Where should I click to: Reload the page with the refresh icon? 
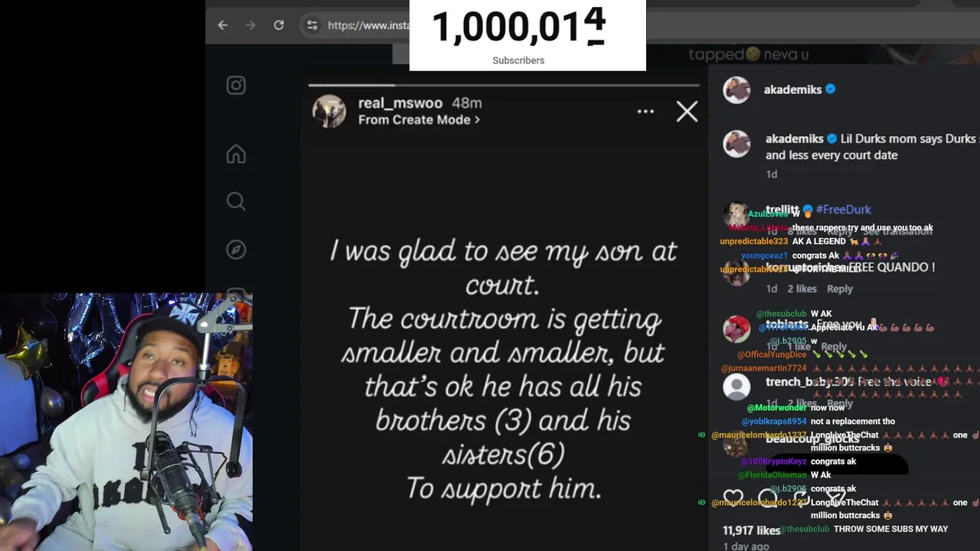279,25
